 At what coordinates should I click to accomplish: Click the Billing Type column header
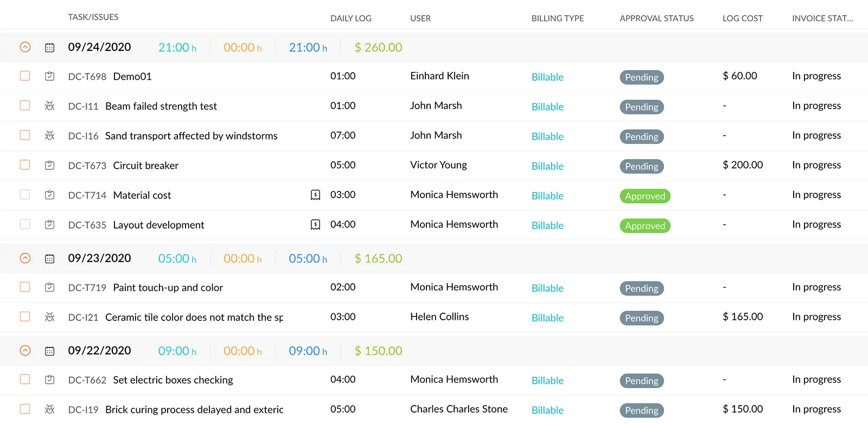click(558, 18)
